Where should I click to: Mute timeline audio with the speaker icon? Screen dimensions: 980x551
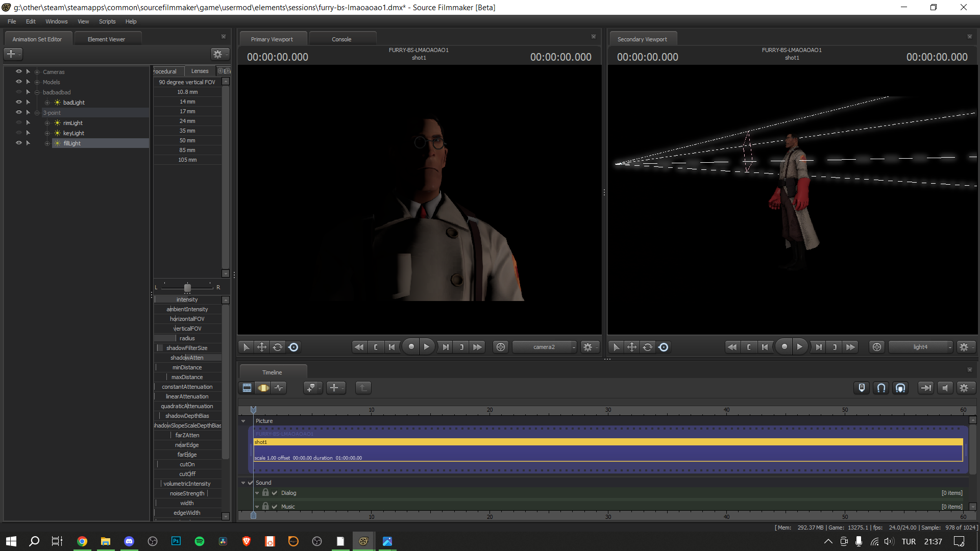[945, 388]
